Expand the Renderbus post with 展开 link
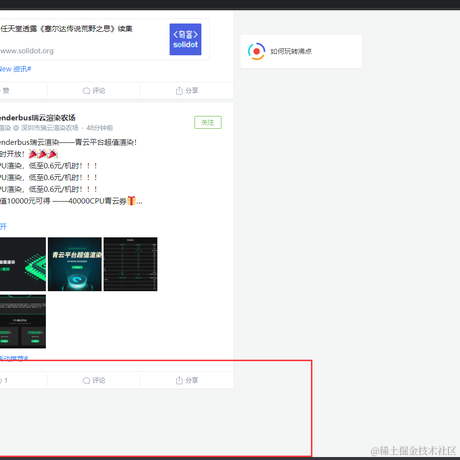The height and width of the screenshot is (460, 460). [3, 227]
